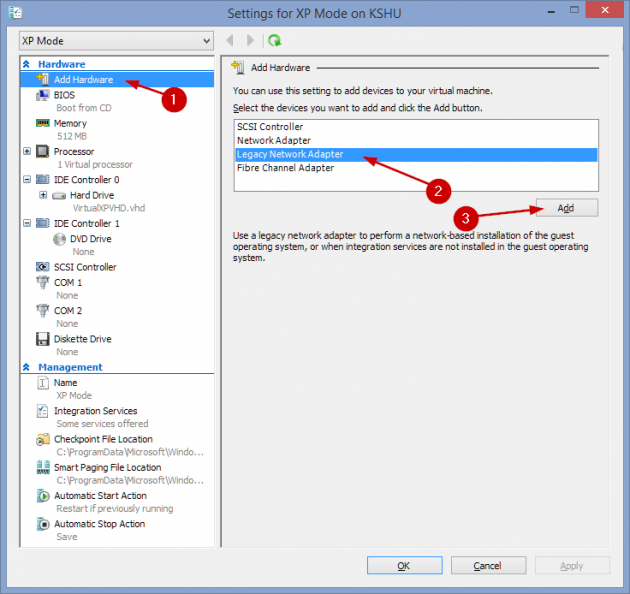630x594 pixels.
Task: Select the BIOS settings entry
Action: [64, 95]
